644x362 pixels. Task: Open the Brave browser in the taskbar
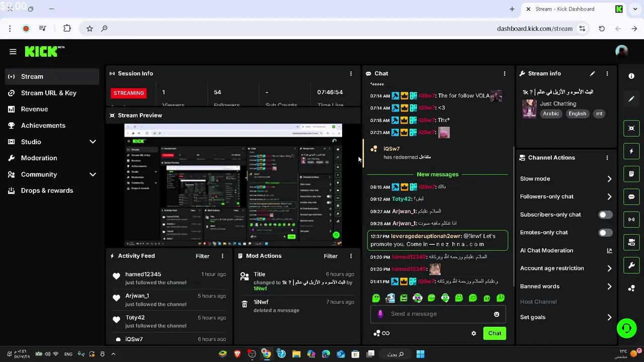pyautogui.click(x=237, y=354)
